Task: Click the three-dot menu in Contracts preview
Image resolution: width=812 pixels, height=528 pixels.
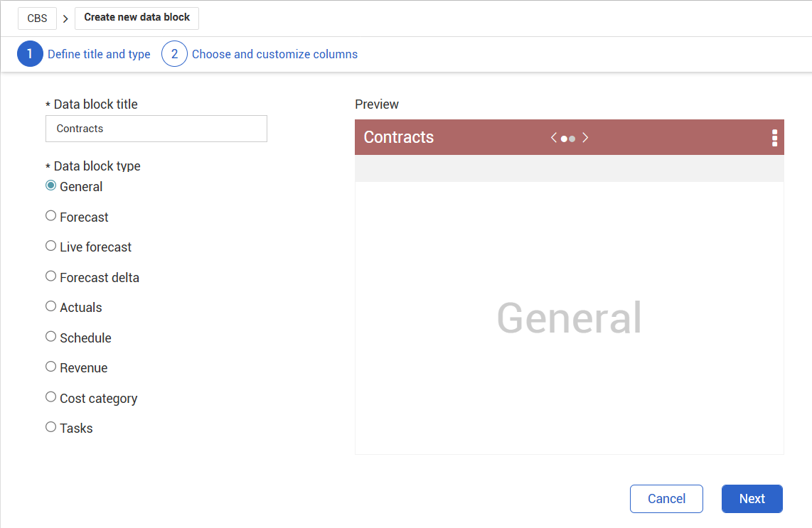Action: coord(774,138)
